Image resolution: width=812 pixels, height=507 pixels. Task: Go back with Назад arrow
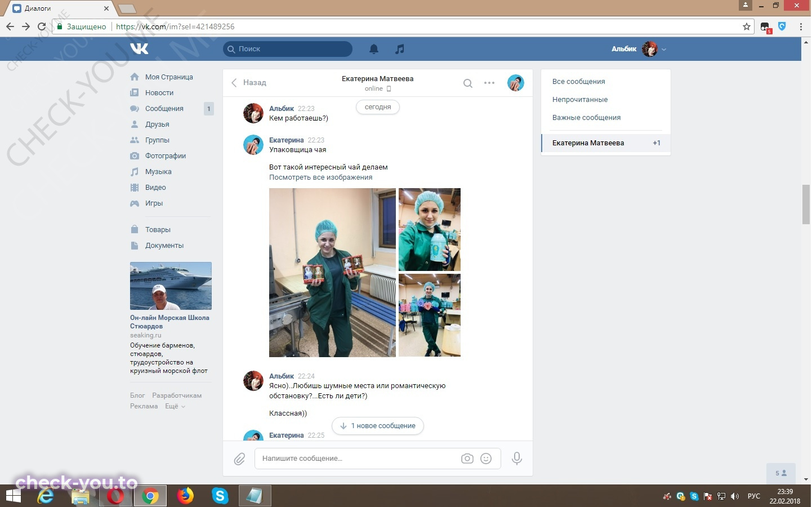248,82
